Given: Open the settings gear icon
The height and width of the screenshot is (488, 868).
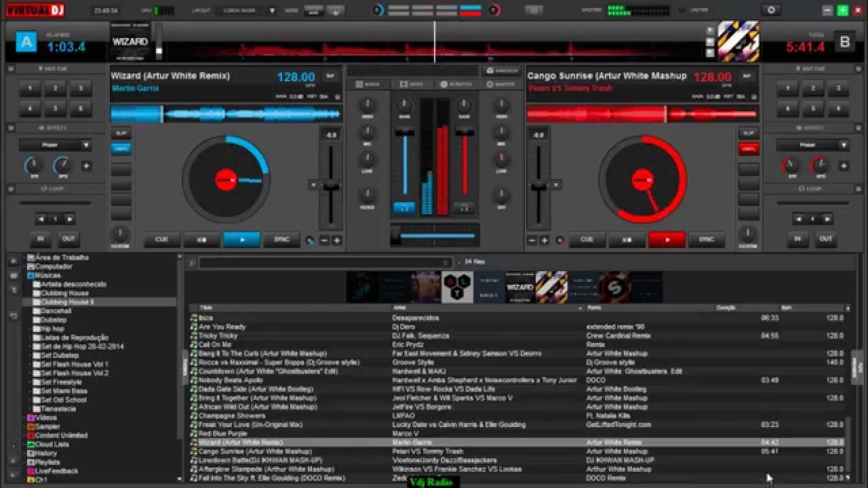Looking at the screenshot, I should (x=771, y=10).
